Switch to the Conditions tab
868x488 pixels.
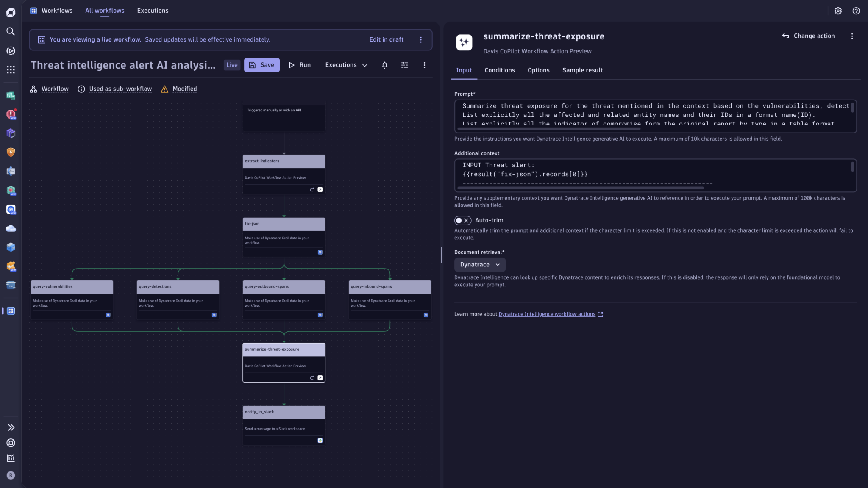pos(499,70)
